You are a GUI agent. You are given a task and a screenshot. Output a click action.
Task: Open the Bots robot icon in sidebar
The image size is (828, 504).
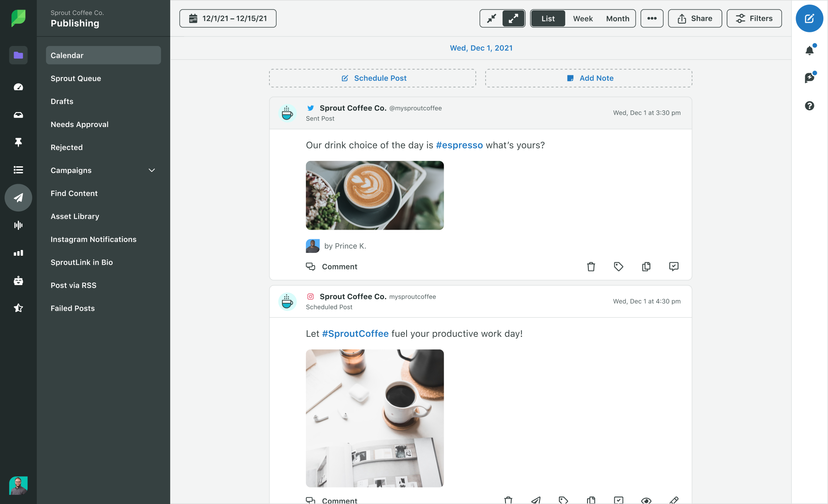18,281
